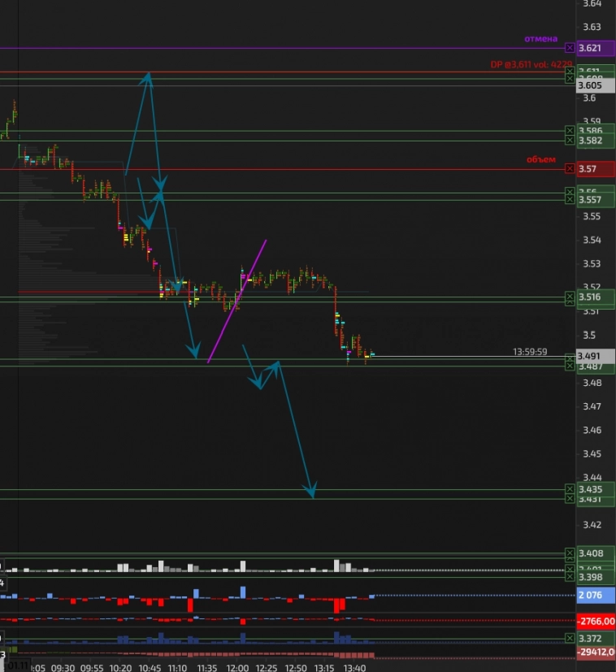This screenshot has width=616, height=672.
Task: Remove the red 3.57 volume level
Action: (570, 169)
